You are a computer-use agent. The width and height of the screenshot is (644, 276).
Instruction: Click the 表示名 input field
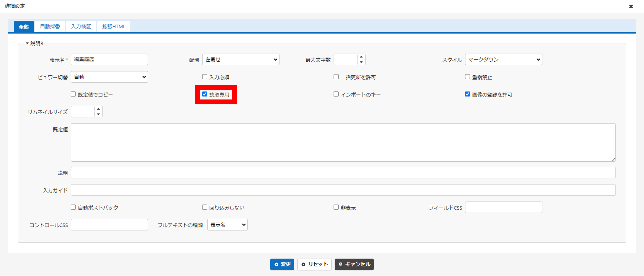[109, 59]
